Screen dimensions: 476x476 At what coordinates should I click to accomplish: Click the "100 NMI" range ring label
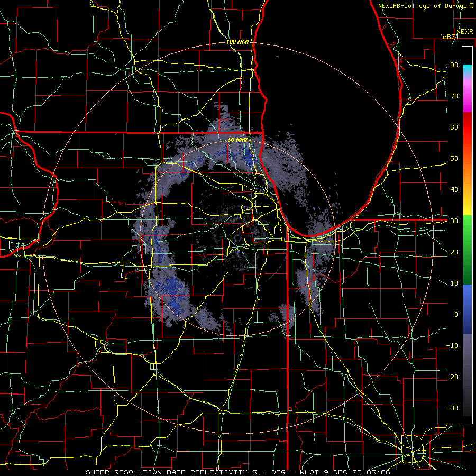237,42
